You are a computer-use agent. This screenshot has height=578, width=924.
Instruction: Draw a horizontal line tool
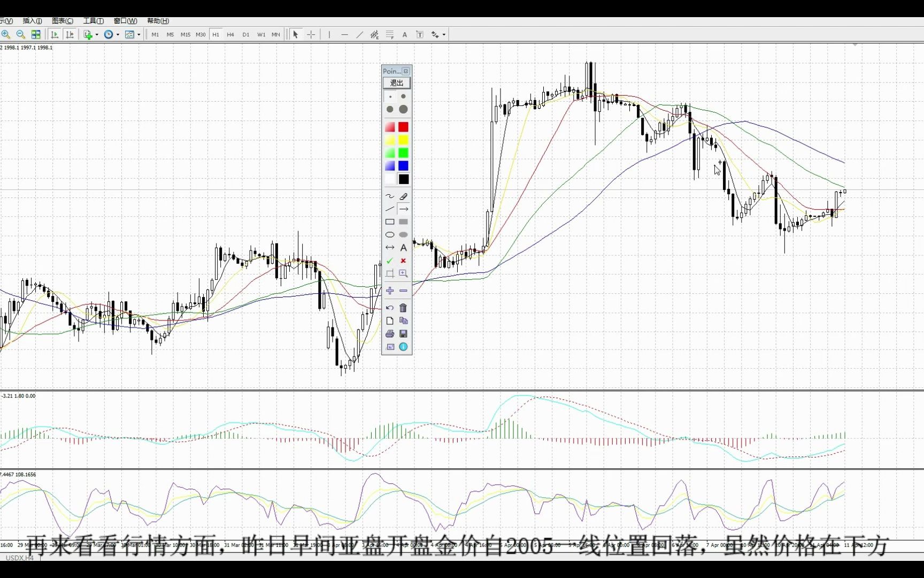coord(344,34)
